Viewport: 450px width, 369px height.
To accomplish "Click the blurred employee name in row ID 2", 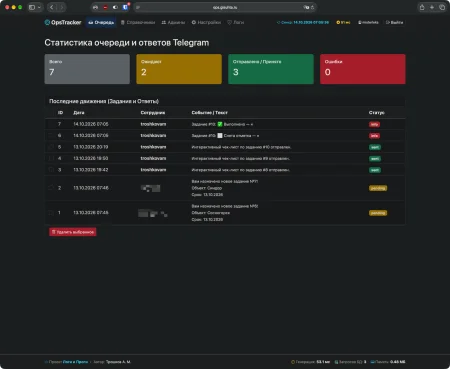I will click(150, 188).
